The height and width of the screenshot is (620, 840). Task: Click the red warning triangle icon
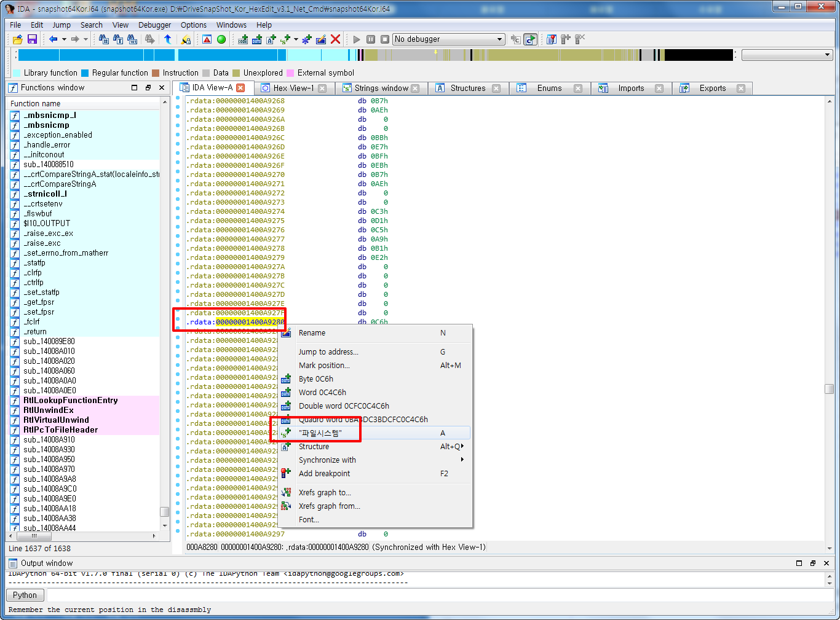(207, 39)
